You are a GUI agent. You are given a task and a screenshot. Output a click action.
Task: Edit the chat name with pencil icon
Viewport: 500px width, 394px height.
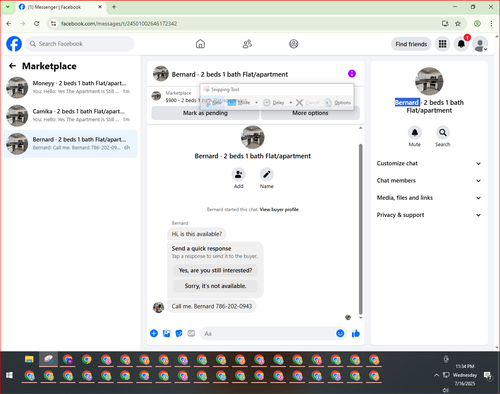pyautogui.click(x=267, y=174)
